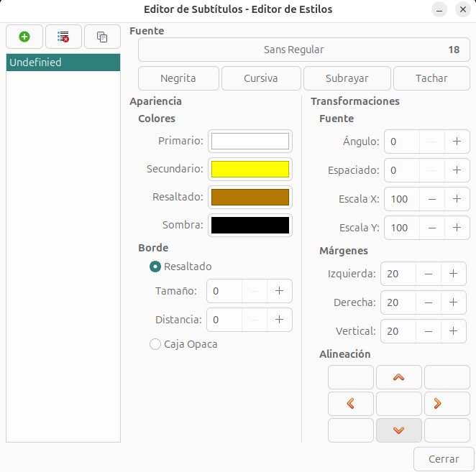Increase the Escala Y value
This screenshot has height=472, width=476.
[457, 228]
